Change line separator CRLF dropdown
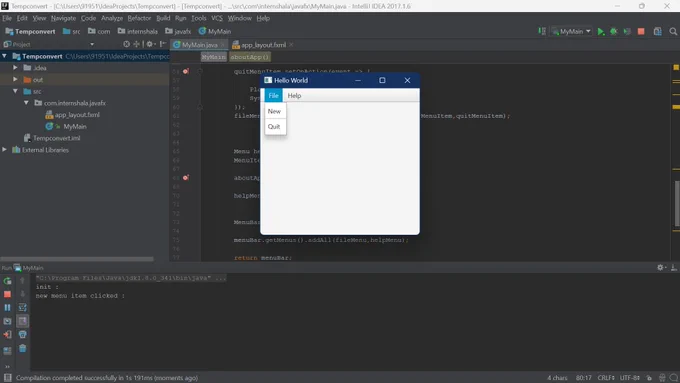Image resolution: width=680 pixels, height=383 pixels. pos(606,378)
